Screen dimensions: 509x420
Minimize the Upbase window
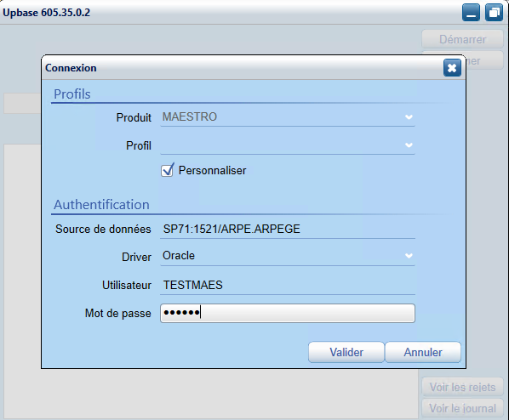(471, 13)
